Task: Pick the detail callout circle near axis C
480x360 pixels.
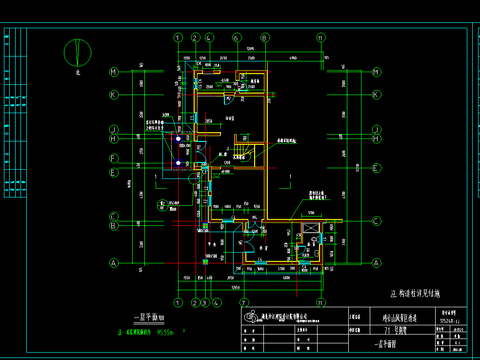Action: tap(162, 205)
